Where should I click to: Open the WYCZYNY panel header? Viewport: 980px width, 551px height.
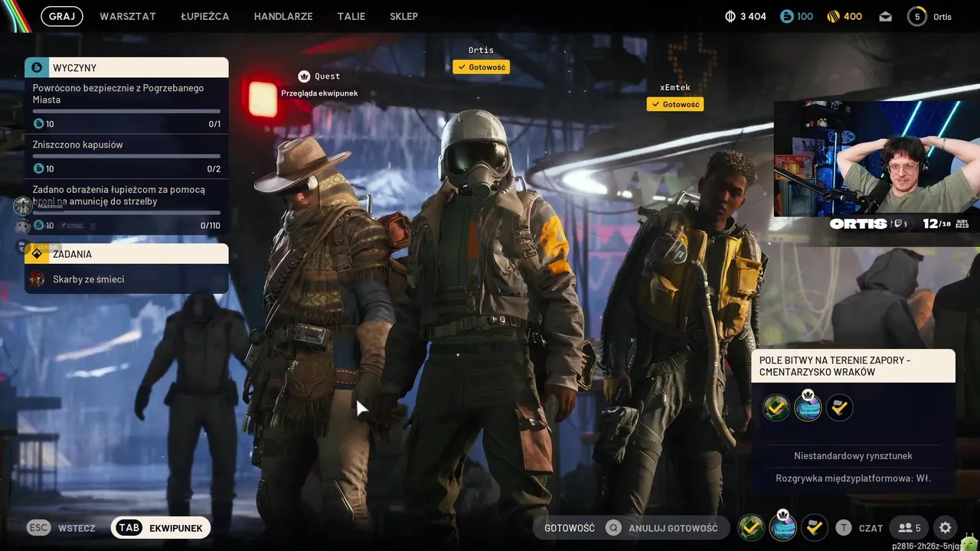[x=126, y=67]
